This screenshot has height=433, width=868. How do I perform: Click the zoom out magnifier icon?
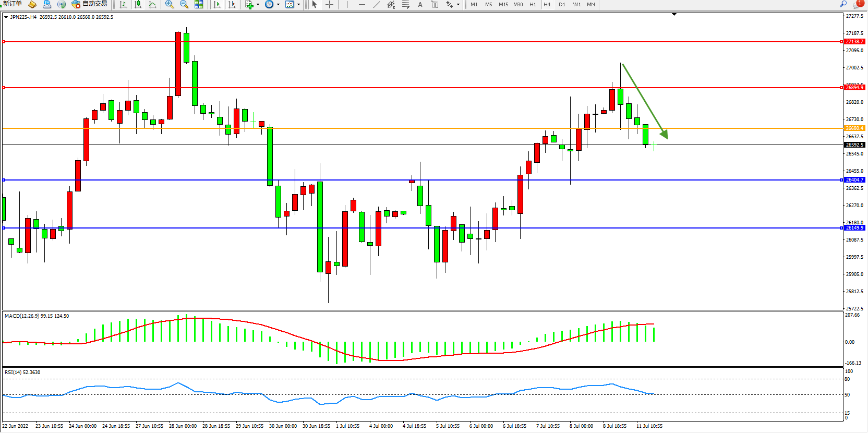tap(184, 4)
